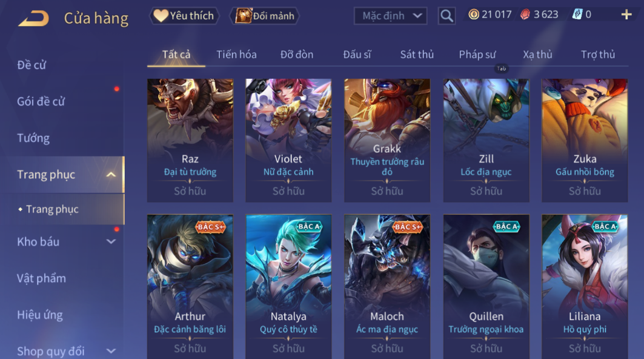Go to Gói đề cử sidebar item
This screenshot has width=644, height=359.
click(x=41, y=101)
